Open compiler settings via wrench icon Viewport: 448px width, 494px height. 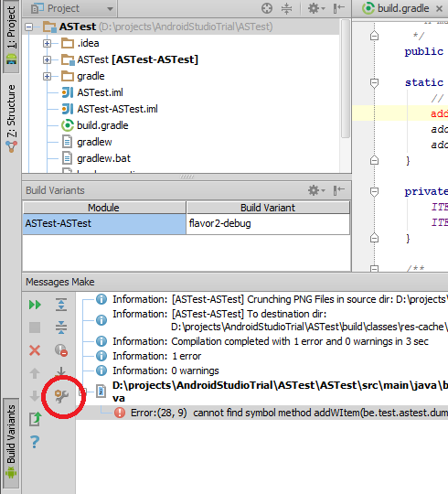pyautogui.click(x=61, y=396)
